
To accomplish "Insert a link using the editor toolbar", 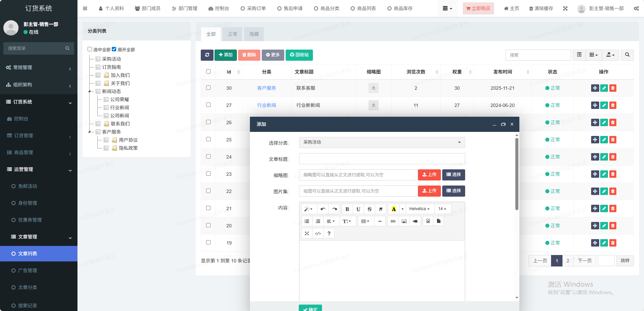I will pos(393,221).
